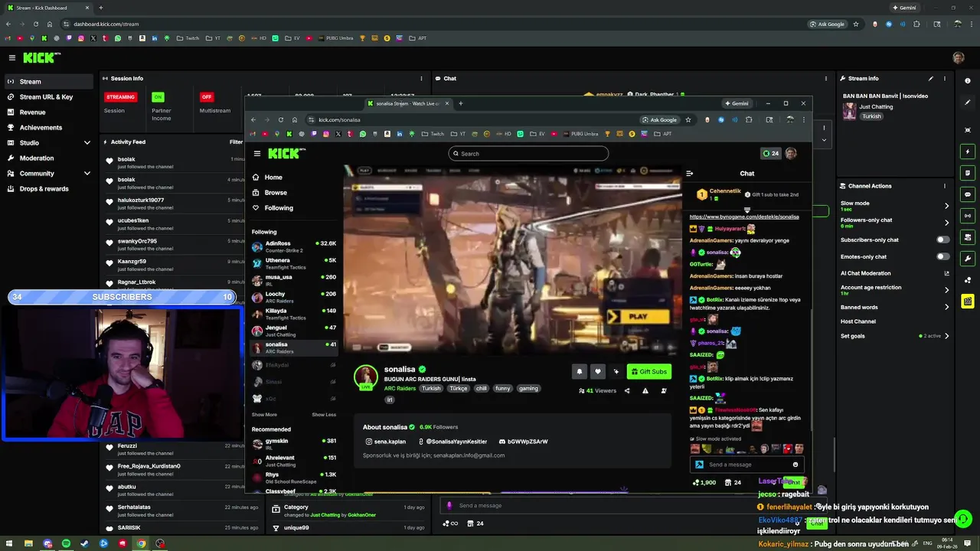Open Followers-only chat settings chevron
This screenshot has width=980, height=551.
[x=946, y=223]
